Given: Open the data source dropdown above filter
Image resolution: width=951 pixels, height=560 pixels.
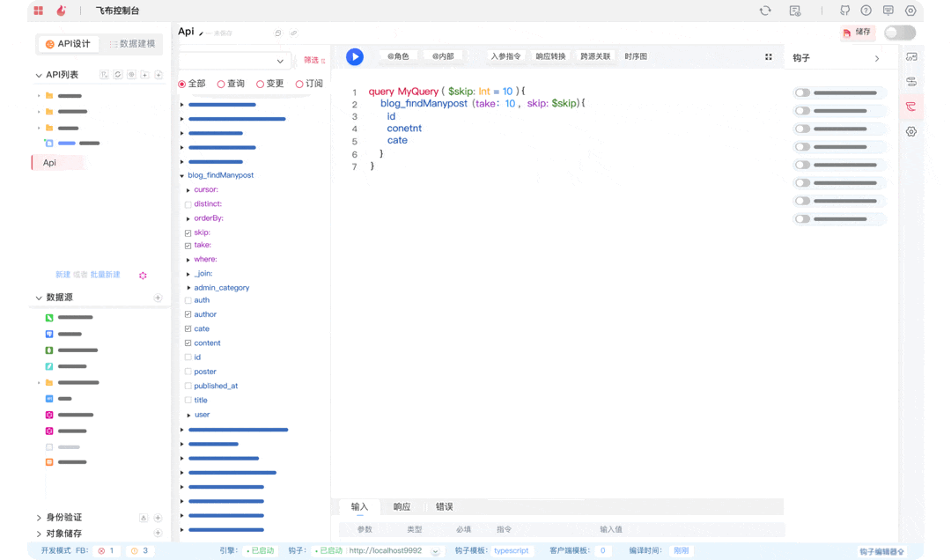Looking at the screenshot, I should click(x=234, y=61).
